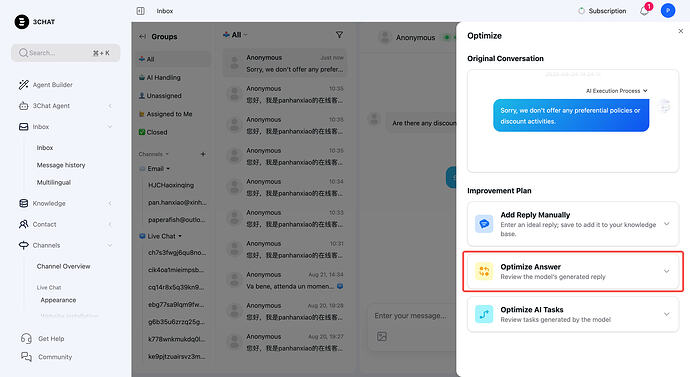Click the Optimize AI Tasks icon
This screenshot has height=377, width=690.
pos(484,314)
